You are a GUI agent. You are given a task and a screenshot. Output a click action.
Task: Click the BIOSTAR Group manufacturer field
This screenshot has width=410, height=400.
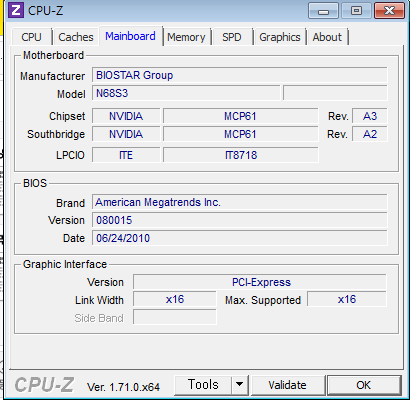pyautogui.click(x=240, y=75)
